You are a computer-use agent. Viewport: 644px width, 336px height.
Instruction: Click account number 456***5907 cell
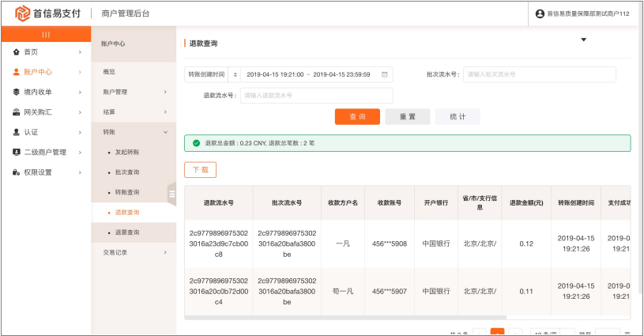[x=390, y=291]
